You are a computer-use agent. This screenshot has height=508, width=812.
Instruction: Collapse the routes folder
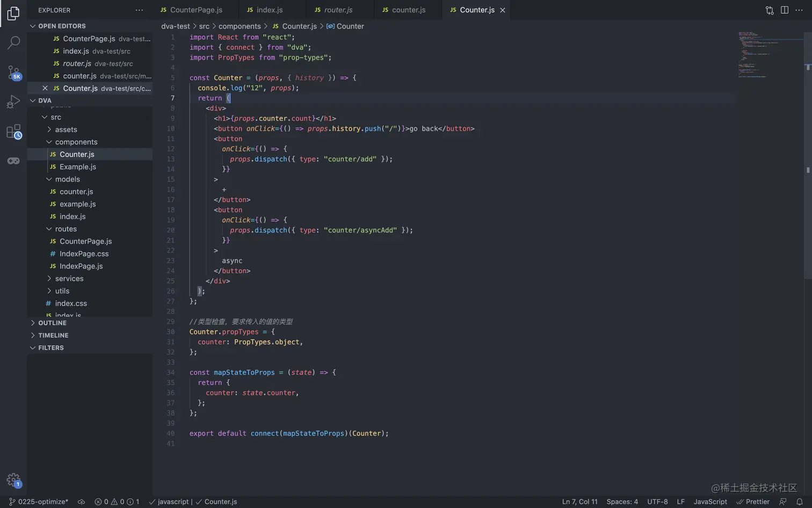49,229
